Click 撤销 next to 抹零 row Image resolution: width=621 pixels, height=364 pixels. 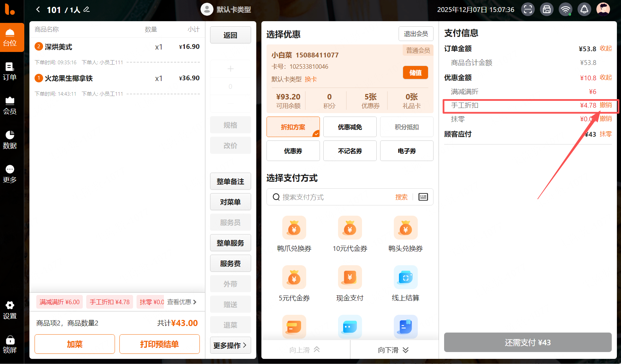(x=606, y=119)
